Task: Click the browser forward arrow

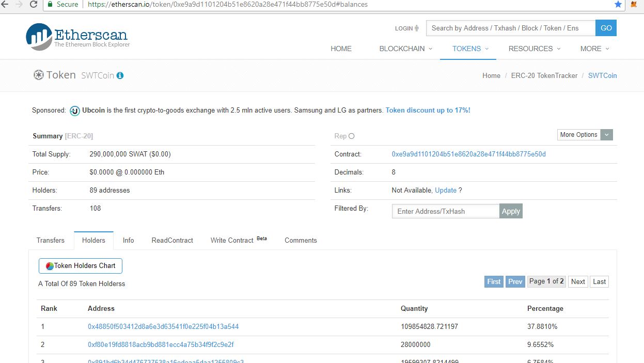Action: click(x=20, y=4)
